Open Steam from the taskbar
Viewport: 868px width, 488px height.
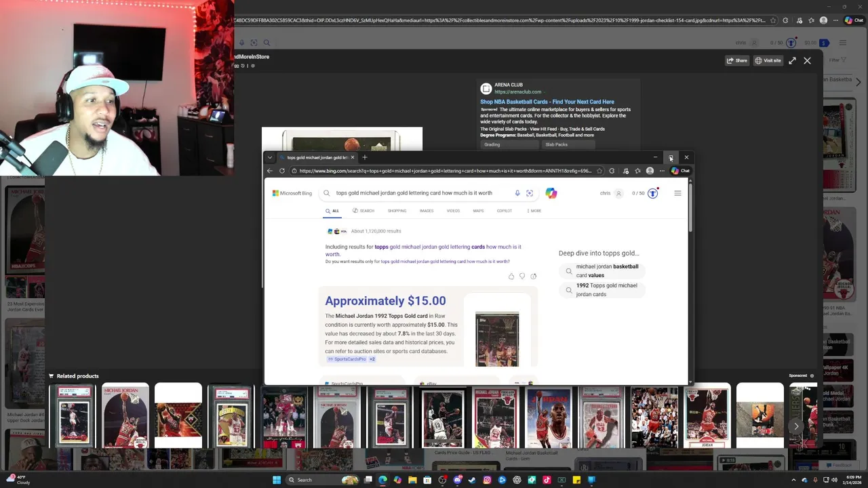pyautogui.click(x=472, y=480)
